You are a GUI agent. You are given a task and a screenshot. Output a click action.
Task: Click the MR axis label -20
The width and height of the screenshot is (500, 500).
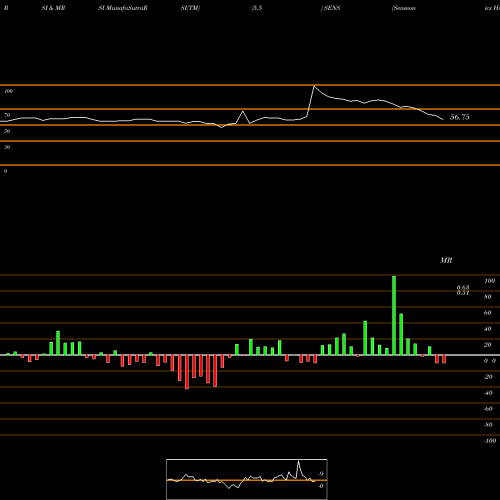point(488,377)
